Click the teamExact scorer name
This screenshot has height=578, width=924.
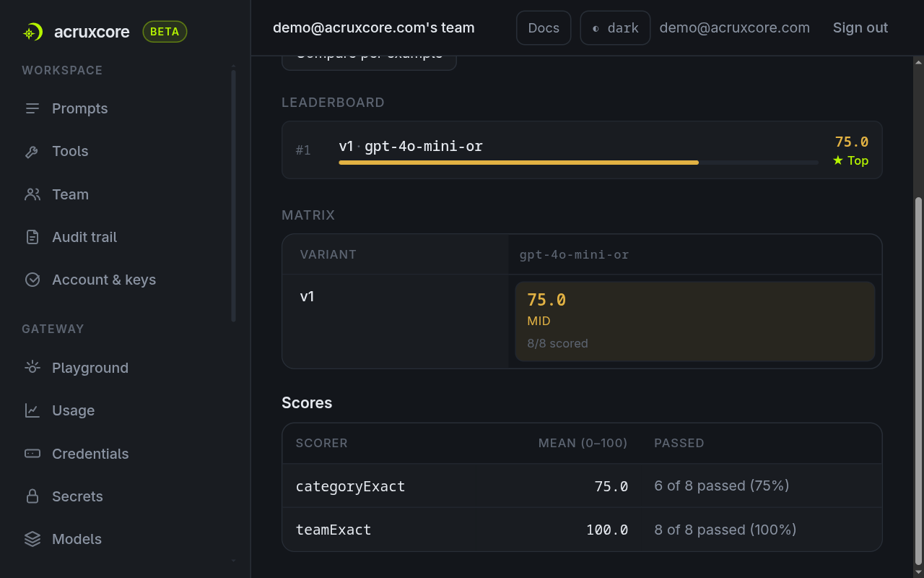point(334,530)
